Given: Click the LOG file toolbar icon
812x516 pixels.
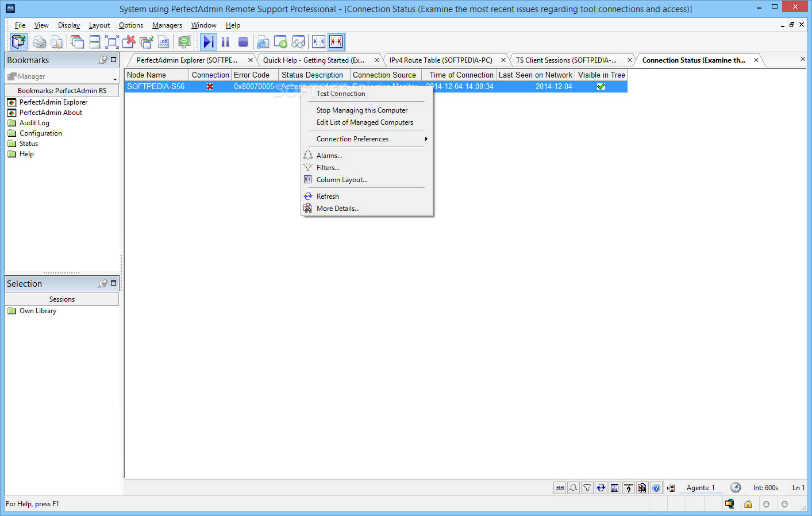Looking at the screenshot, I should click(164, 42).
